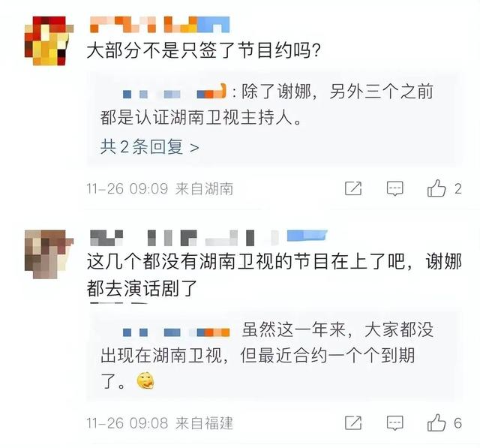Open reply bubble icon on 来自湖南 comment
480x448 pixels.
(x=395, y=188)
